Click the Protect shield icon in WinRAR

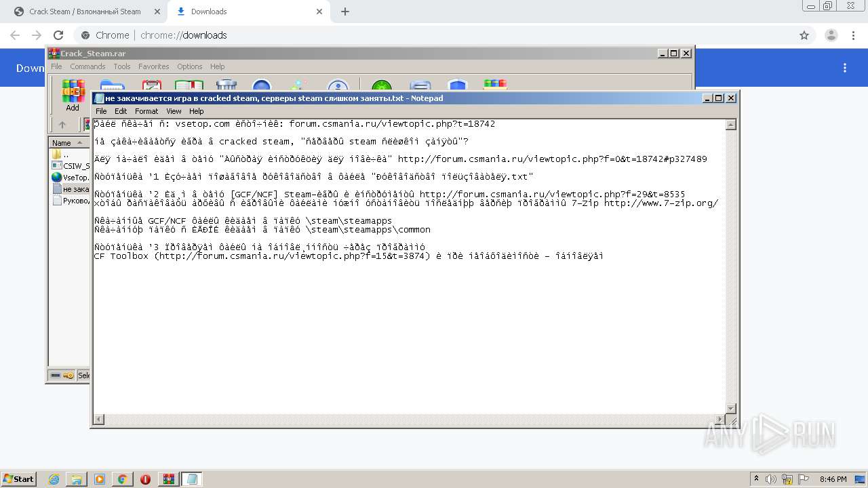coord(458,85)
